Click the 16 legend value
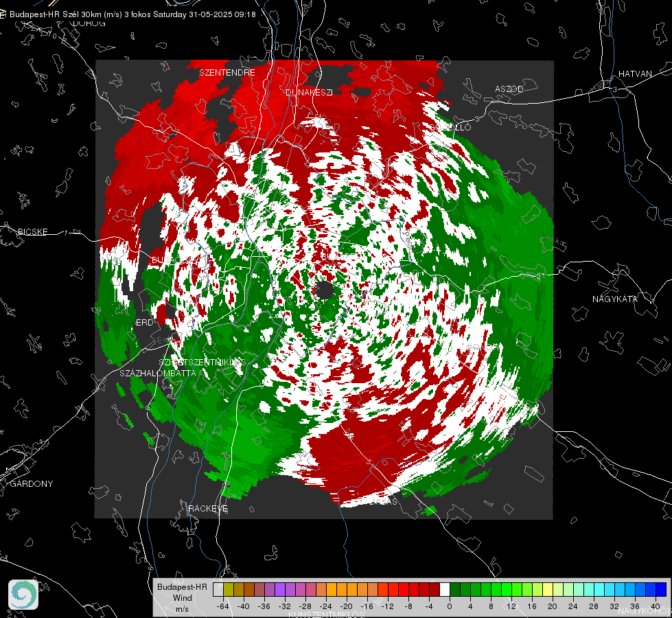Screen dimensions: 672x618 (x=532, y=606)
